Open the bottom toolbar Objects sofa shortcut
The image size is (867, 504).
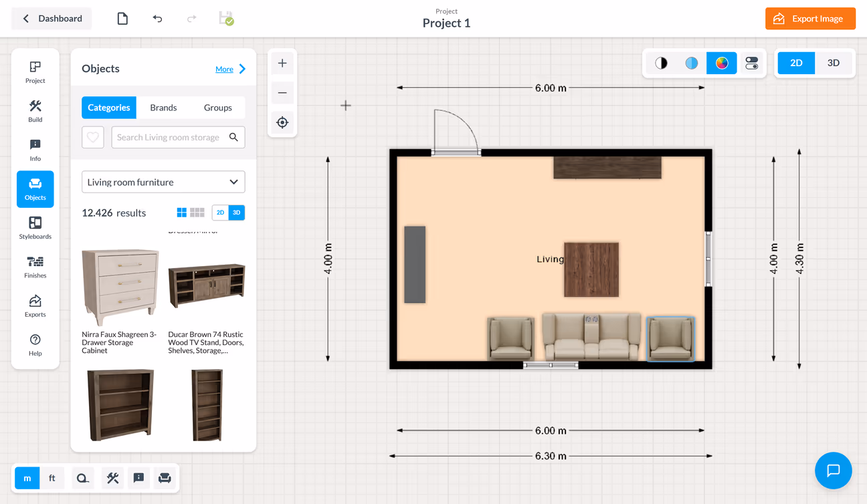[165, 478]
